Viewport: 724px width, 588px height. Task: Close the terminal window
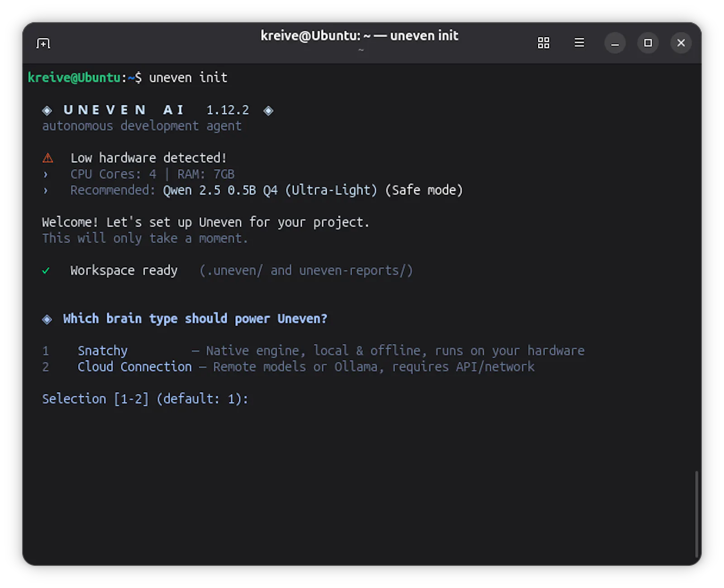pos(681,43)
